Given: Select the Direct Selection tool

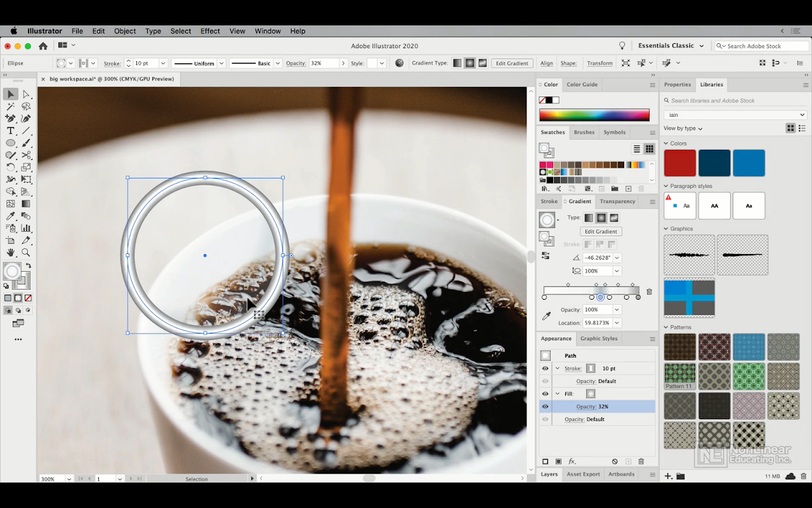Looking at the screenshot, I should click(x=26, y=94).
